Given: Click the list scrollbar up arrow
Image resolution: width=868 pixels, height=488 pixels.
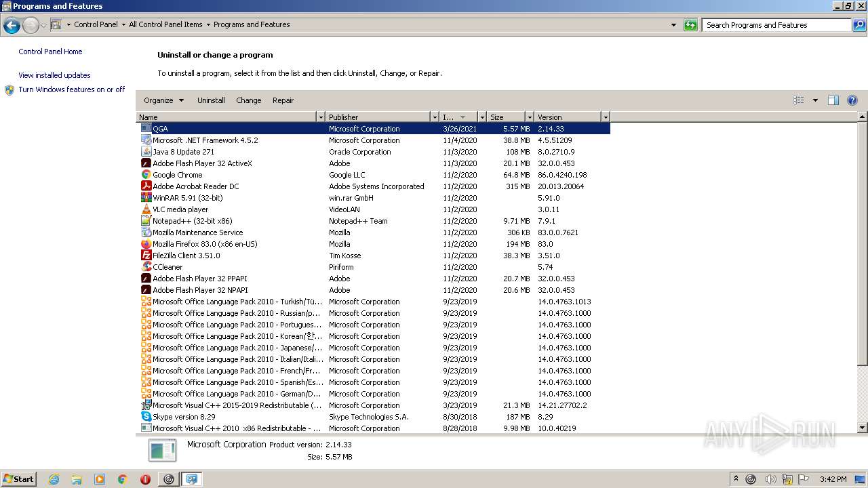Looking at the screenshot, I should [863, 117].
